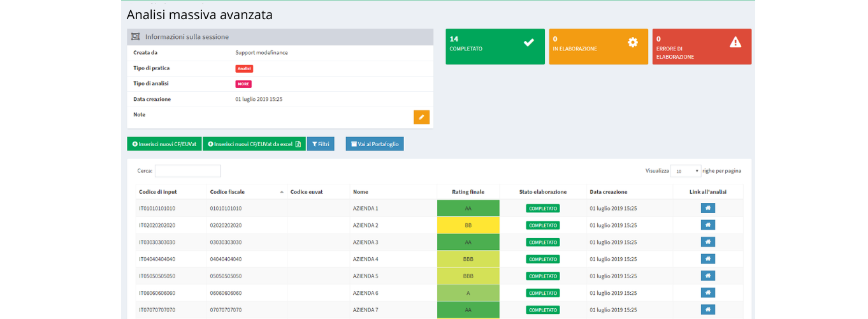Click session creation date 01 luglio 2019 15:25
This screenshot has height=319, width=868.
(x=259, y=99)
